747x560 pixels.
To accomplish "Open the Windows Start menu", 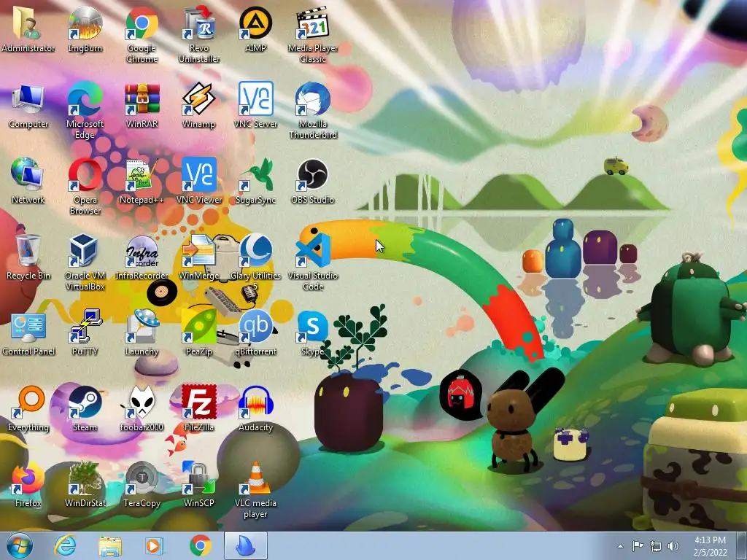I will tap(20, 545).
